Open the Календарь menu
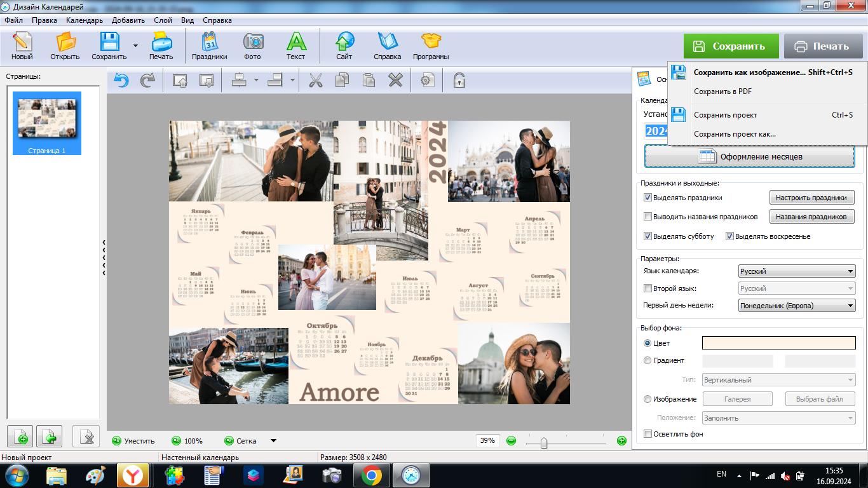The image size is (868, 488). click(84, 20)
